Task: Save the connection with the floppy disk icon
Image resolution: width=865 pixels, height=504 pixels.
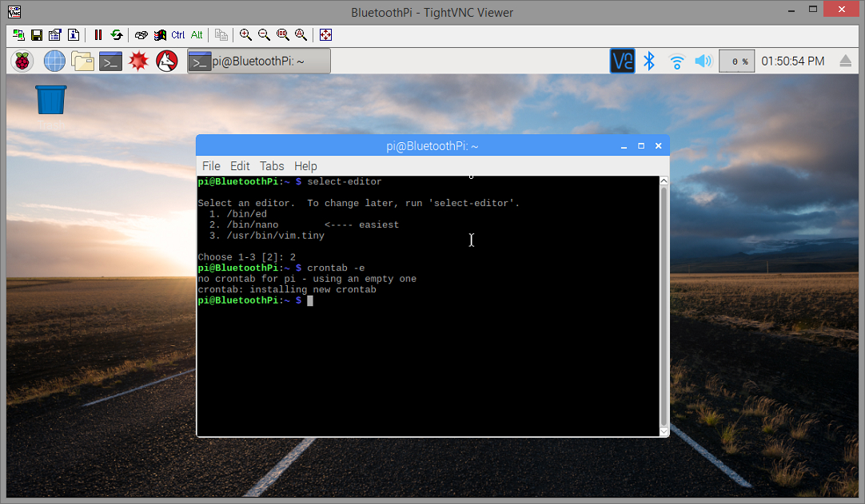Action: coord(37,34)
